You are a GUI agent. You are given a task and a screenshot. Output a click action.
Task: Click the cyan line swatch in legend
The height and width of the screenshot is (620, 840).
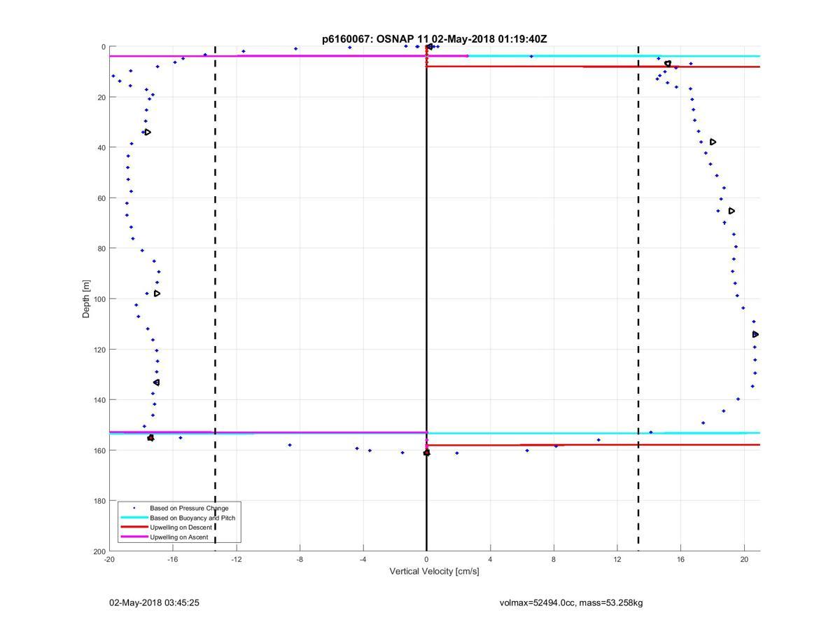[134, 518]
